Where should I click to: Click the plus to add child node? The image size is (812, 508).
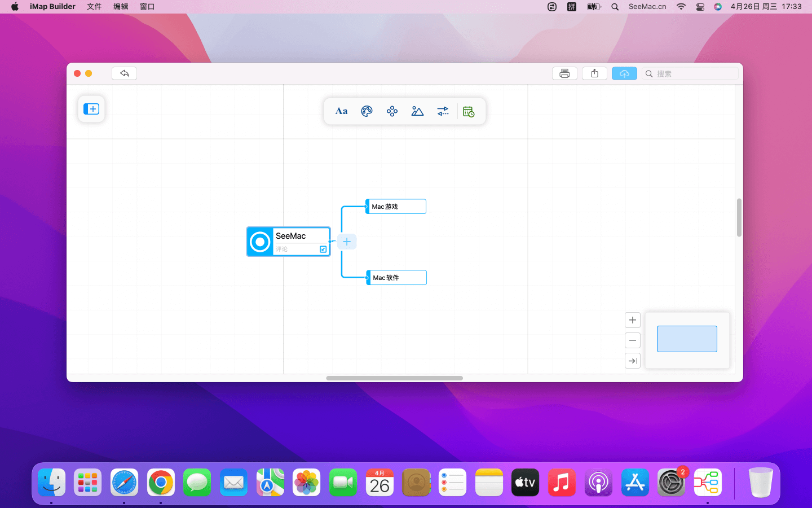click(x=347, y=242)
